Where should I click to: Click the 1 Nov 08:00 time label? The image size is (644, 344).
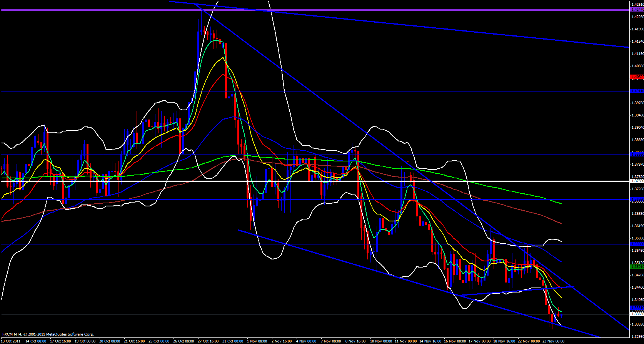pyautogui.click(x=257, y=341)
